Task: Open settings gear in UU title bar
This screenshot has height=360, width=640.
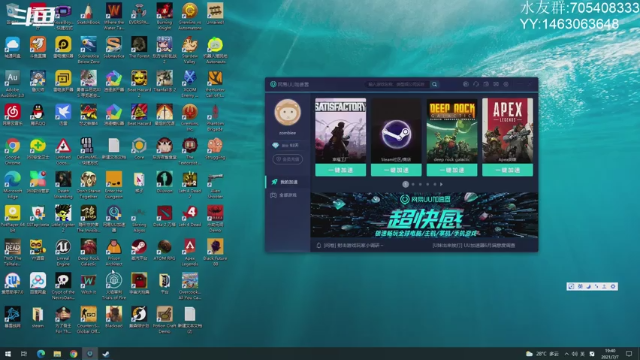Action: pos(506,84)
